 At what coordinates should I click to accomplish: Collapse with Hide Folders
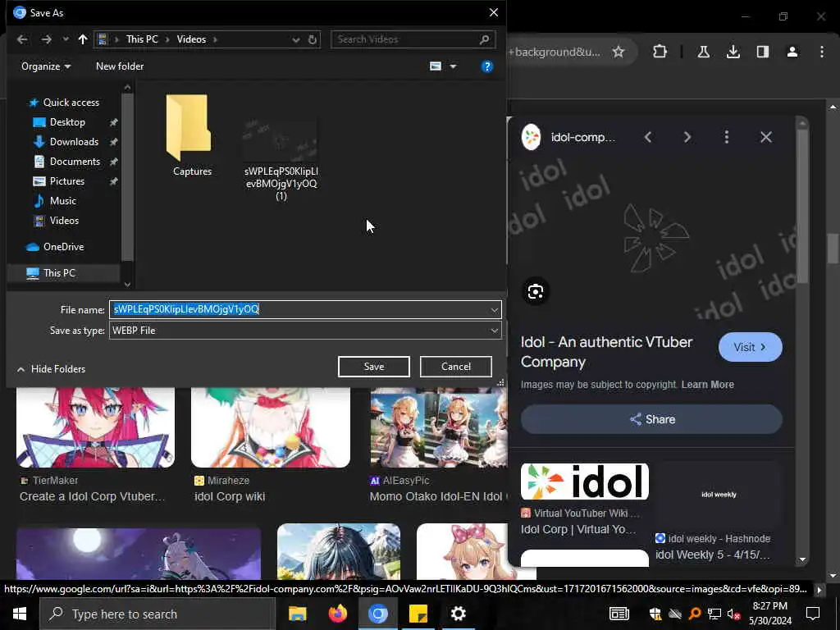point(51,369)
